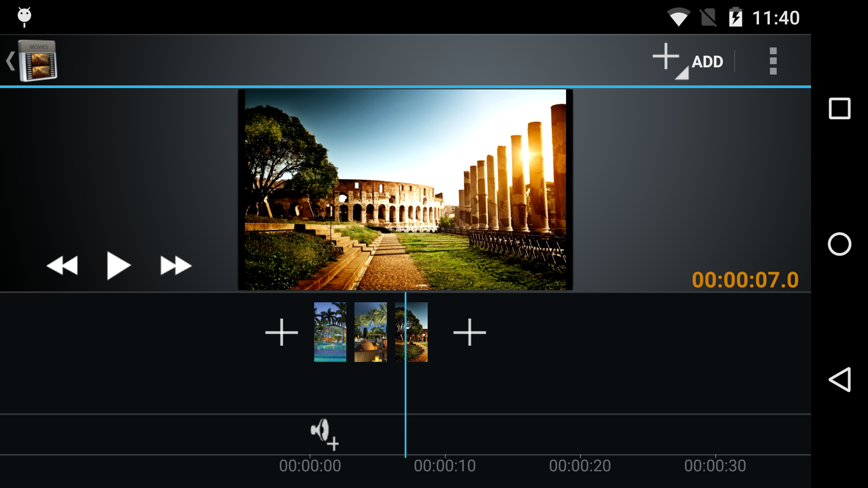Select the pool resort clip thumbnail

coord(330,332)
